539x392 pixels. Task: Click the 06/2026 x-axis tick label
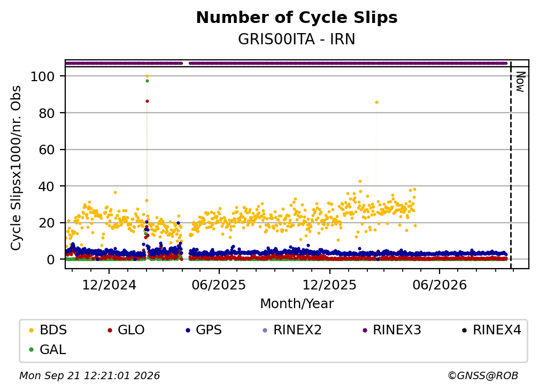coord(440,285)
